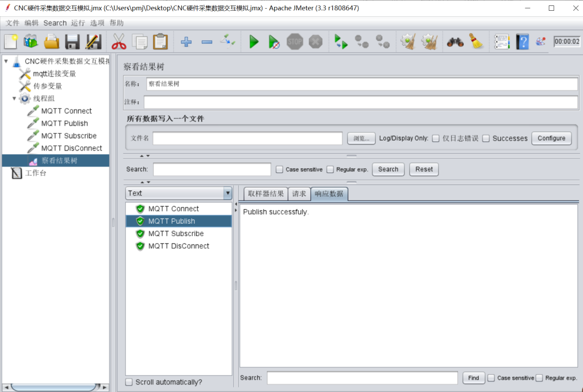Click the split arrows above the Search row
The image size is (583, 392).
145,156
